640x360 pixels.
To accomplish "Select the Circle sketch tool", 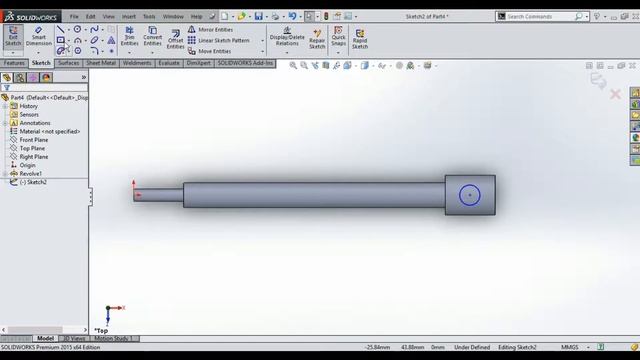I will (x=77, y=29).
